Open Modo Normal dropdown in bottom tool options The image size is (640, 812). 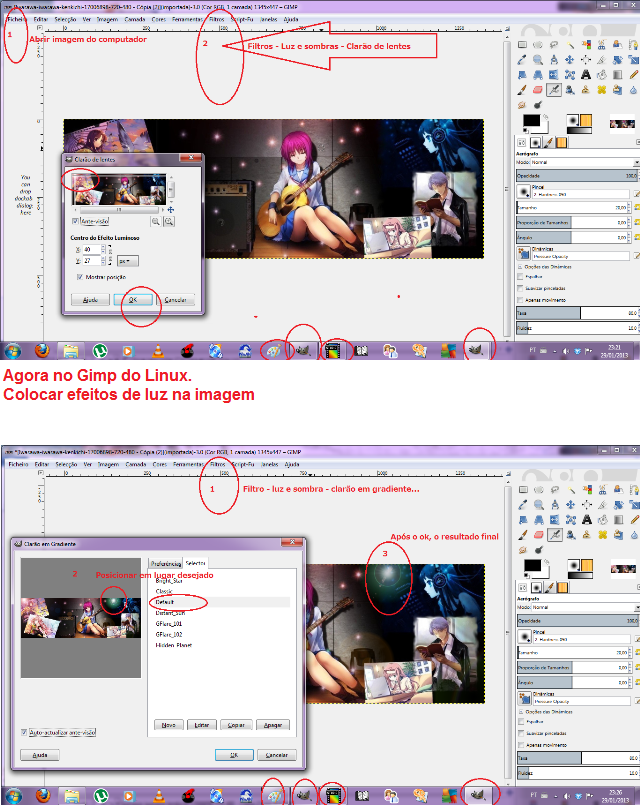click(586, 607)
